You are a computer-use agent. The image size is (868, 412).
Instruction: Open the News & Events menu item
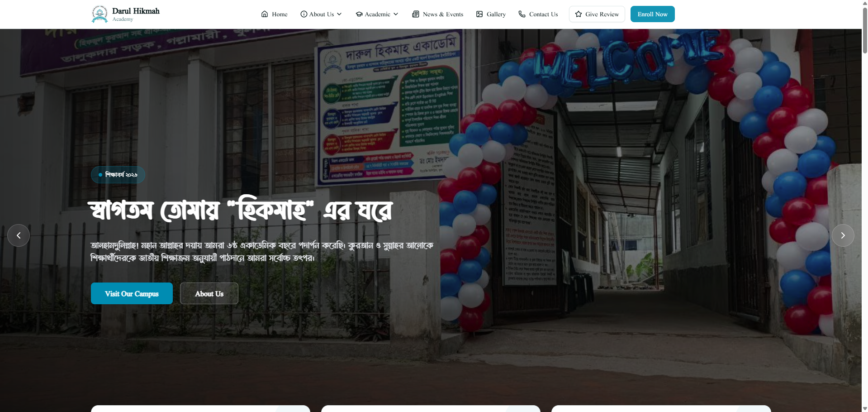coord(438,14)
